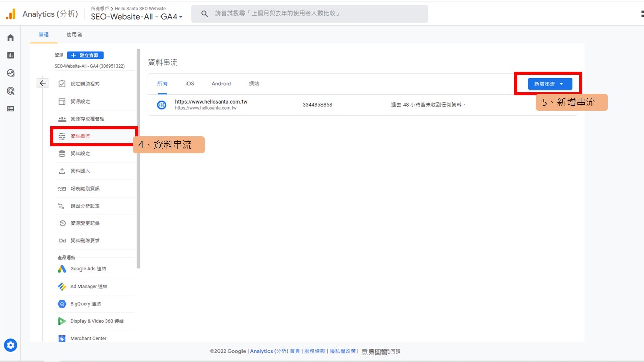Open the Home icon in left rail

pyautogui.click(x=10, y=38)
